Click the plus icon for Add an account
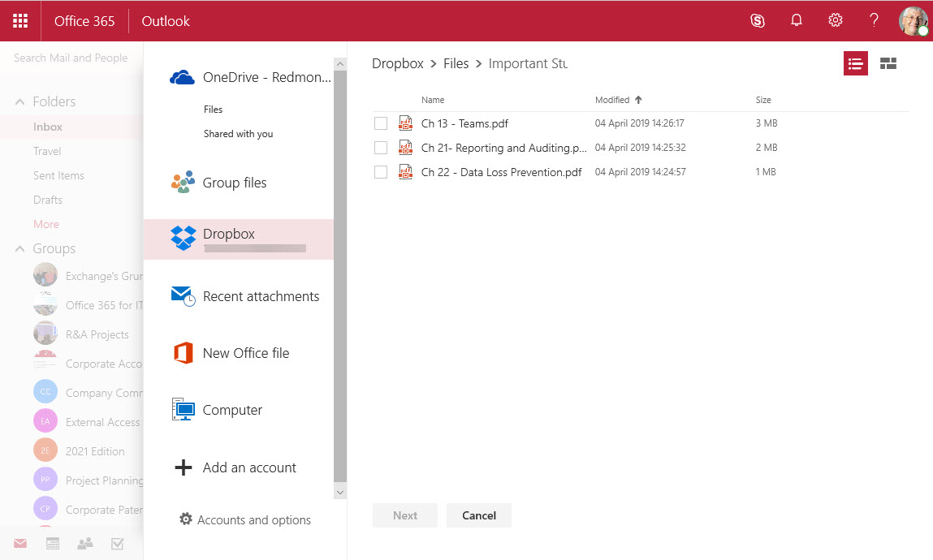Viewport: 933px width, 560px height. [x=184, y=467]
